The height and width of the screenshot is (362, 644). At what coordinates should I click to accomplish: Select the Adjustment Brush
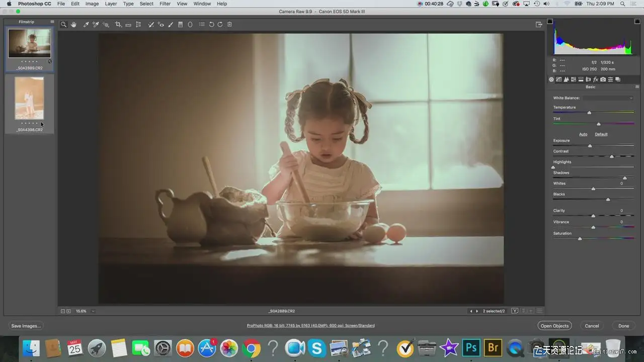click(x=171, y=24)
